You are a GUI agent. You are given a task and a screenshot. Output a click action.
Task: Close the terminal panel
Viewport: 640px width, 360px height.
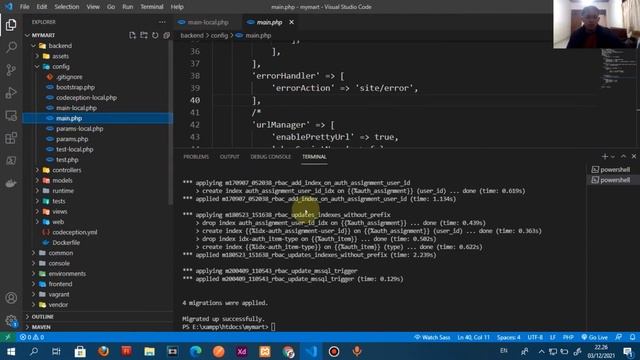pos(633,156)
